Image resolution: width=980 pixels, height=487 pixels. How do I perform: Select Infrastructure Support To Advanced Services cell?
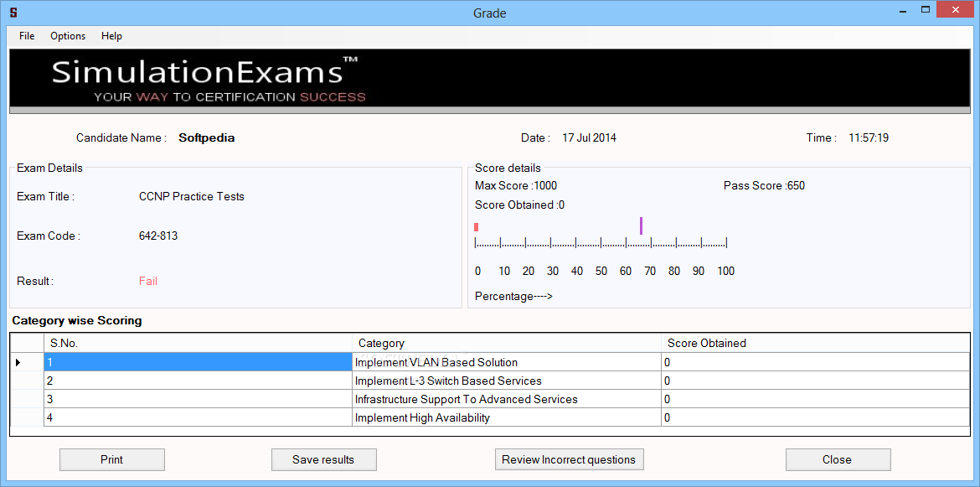point(506,398)
